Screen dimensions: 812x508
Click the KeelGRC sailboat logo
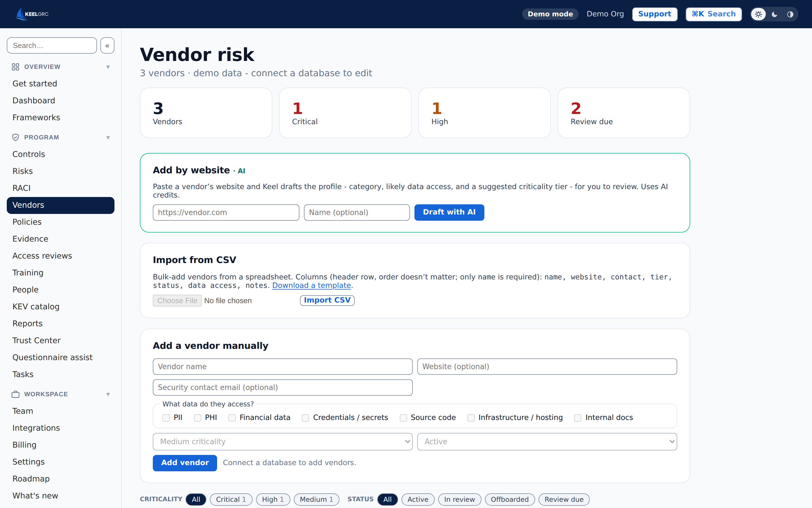[32, 14]
